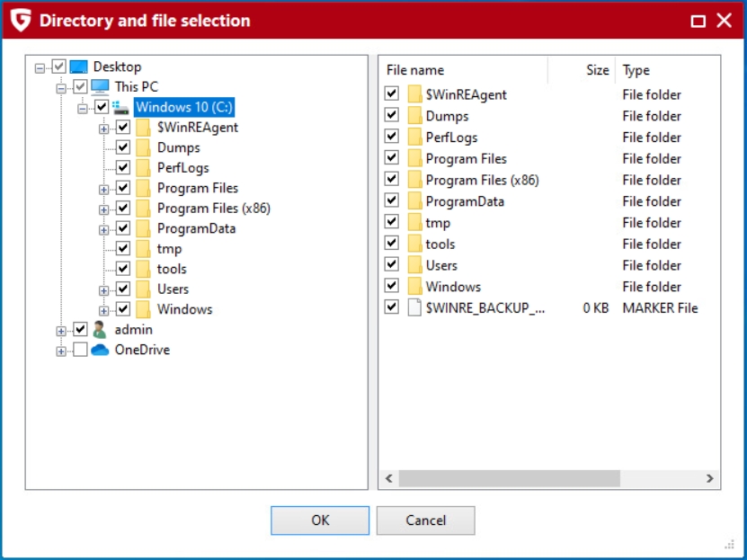Click the Cancel button
The width and height of the screenshot is (747, 560).
click(425, 520)
